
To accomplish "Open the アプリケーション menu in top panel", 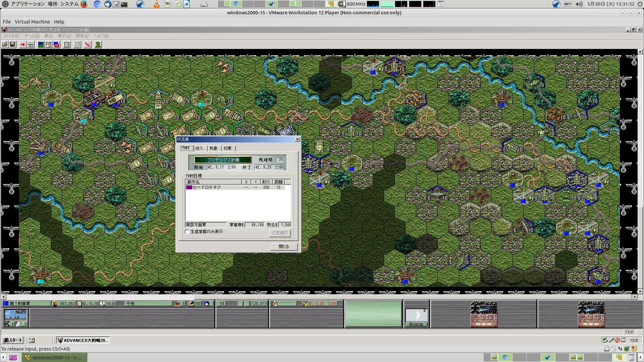I will click(x=28, y=4).
